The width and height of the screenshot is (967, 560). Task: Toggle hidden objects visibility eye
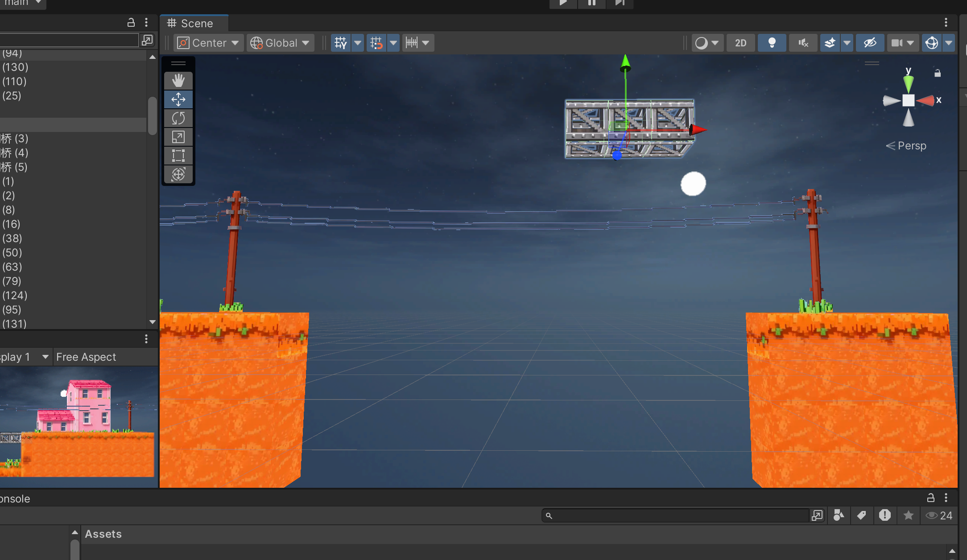click(x=870, y=43)
